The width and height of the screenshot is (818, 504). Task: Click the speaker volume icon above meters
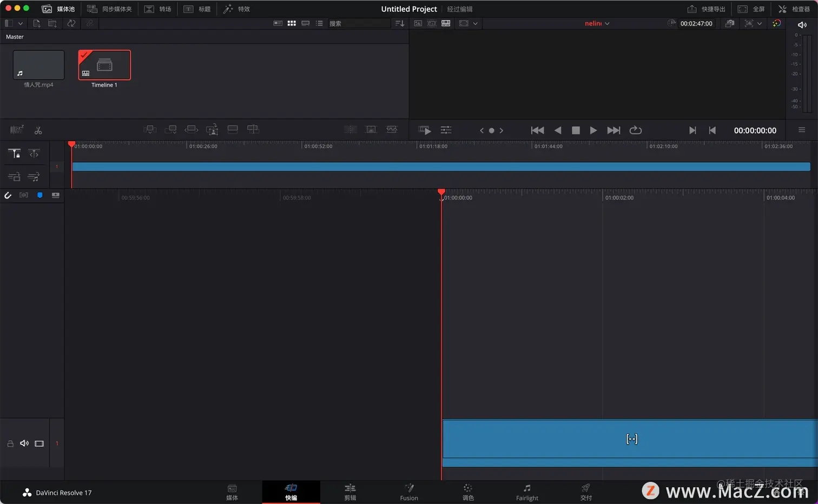(x=802, y=24)
